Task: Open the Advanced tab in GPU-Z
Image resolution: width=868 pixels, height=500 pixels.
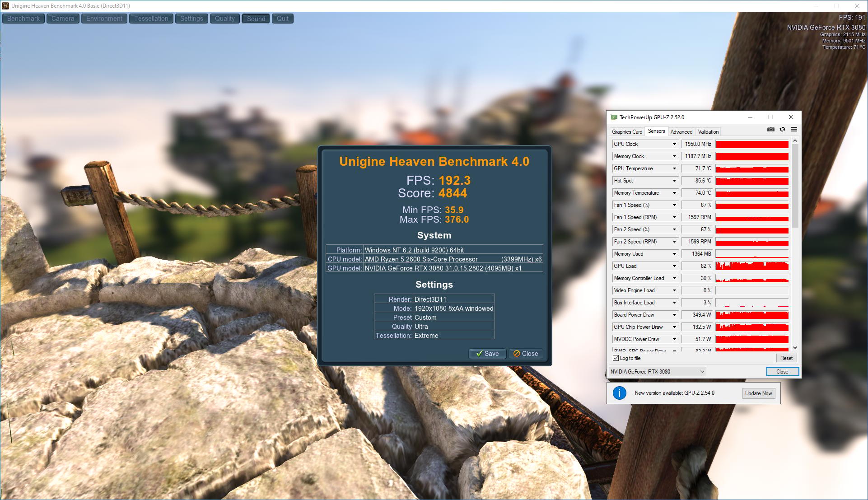Action: pyautogui.click(x=681, y=132)
